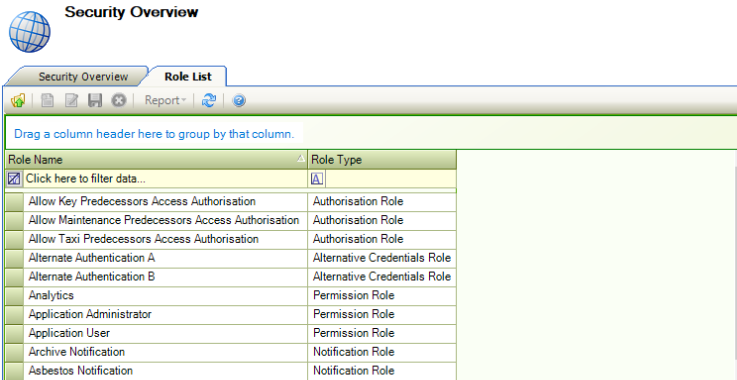This screenshot has height=380, width=737.
Task: Click the home icon in toolbar
Action: 18,100
